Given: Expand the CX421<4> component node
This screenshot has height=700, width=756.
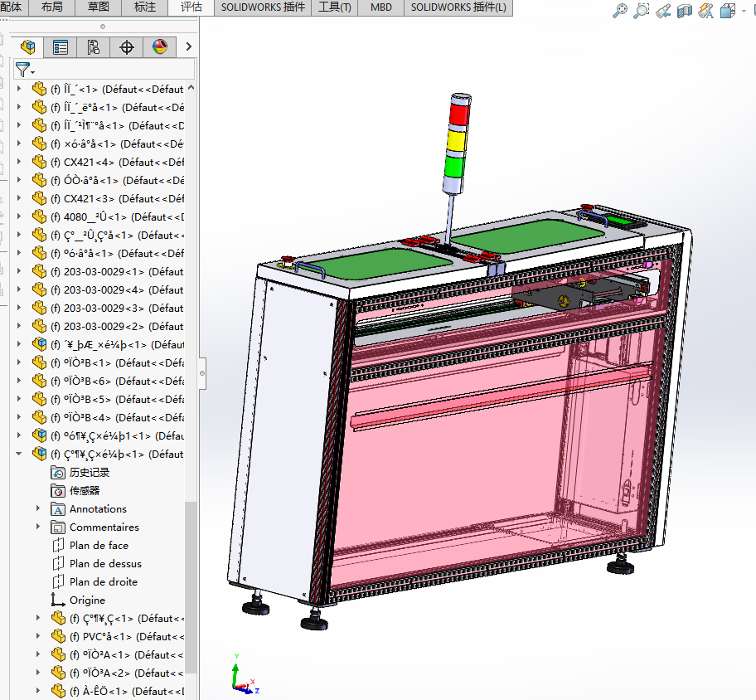Looking at the screenshot, I should [x=20, y=162].
